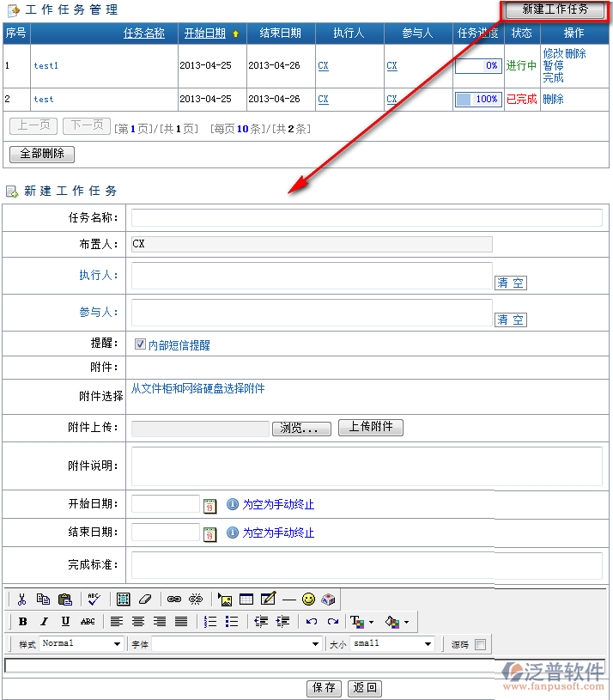
Task: Click 完成 for task test1
Action: 553,77
